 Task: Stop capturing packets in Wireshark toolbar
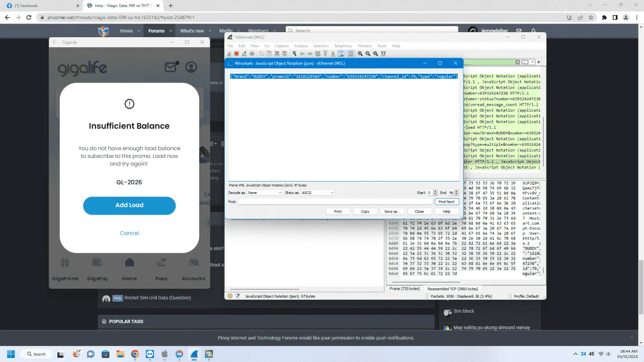236,54
